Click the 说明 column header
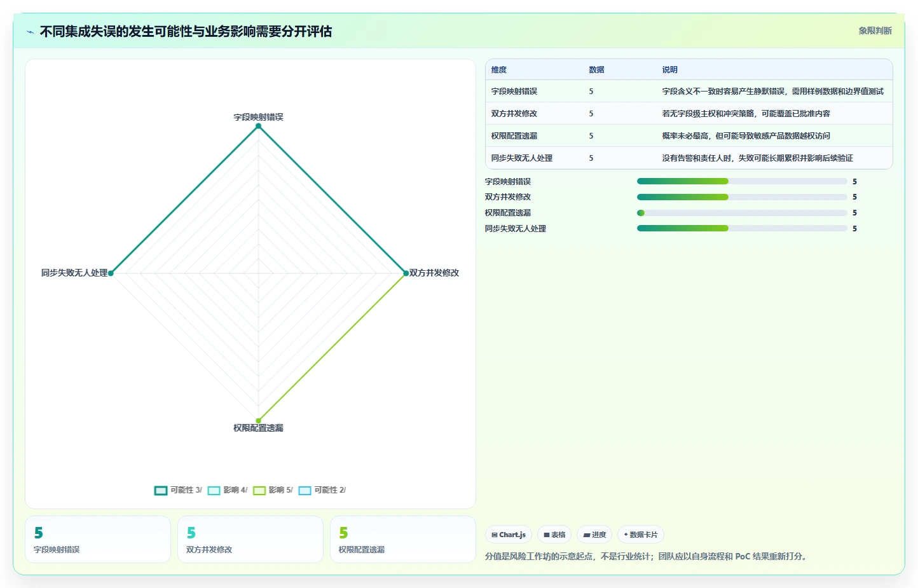 (x=669, y=70)
